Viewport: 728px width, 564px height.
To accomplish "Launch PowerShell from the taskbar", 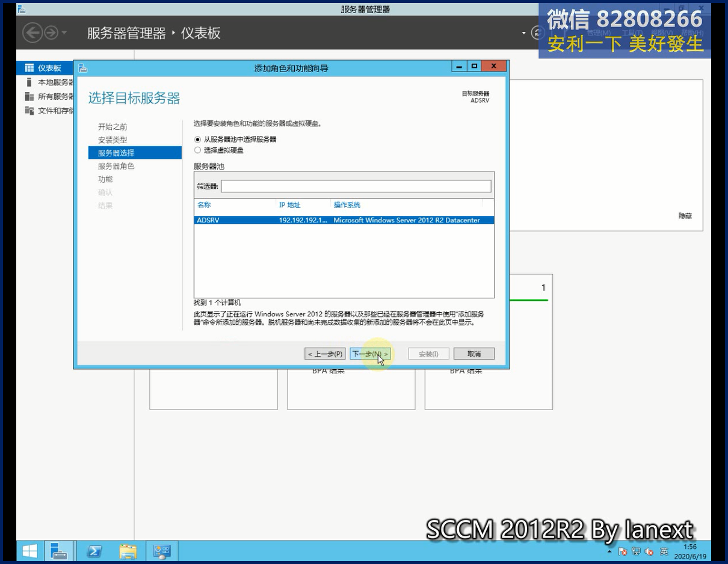I will pyautogui.click(x=94, y=551).
